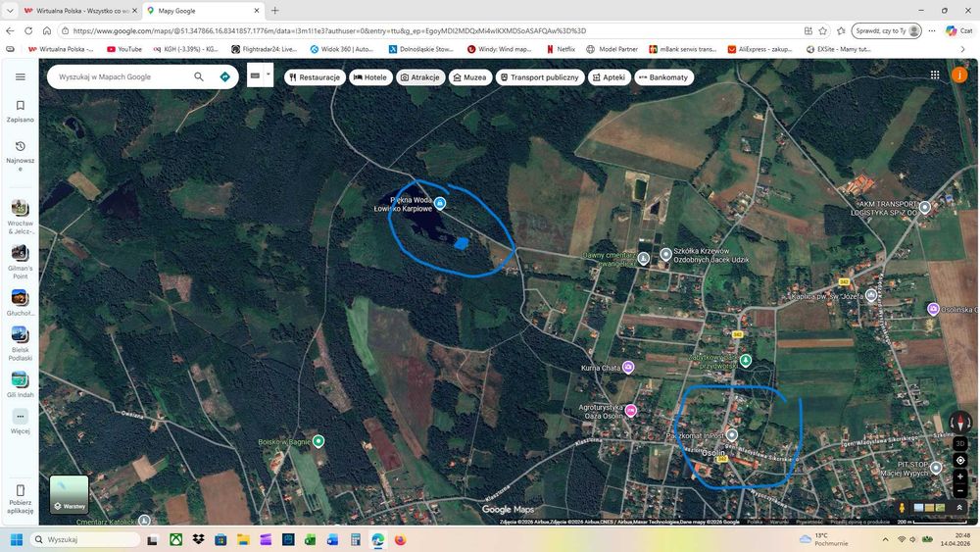The height and width of the screenshot is (552, 980).
Task: Open the Google account avatar
Action: click(959, 75)
